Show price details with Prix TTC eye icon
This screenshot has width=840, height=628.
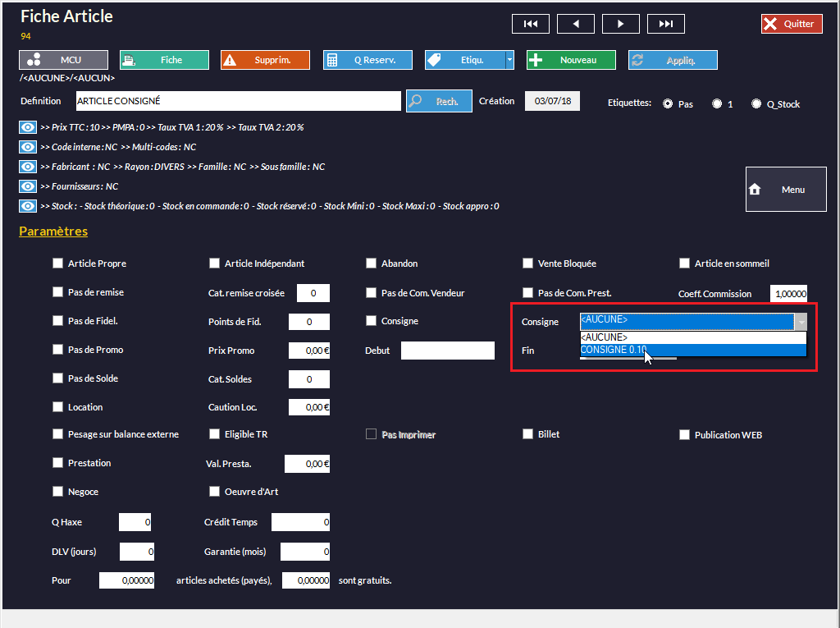point(28,127)
